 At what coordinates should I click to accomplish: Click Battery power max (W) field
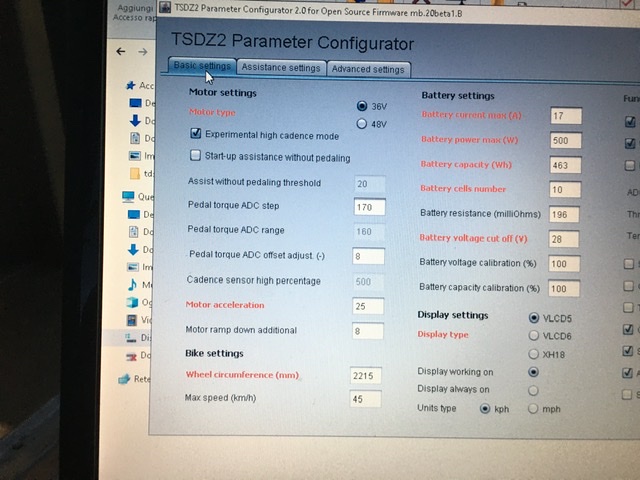point(565,140)
